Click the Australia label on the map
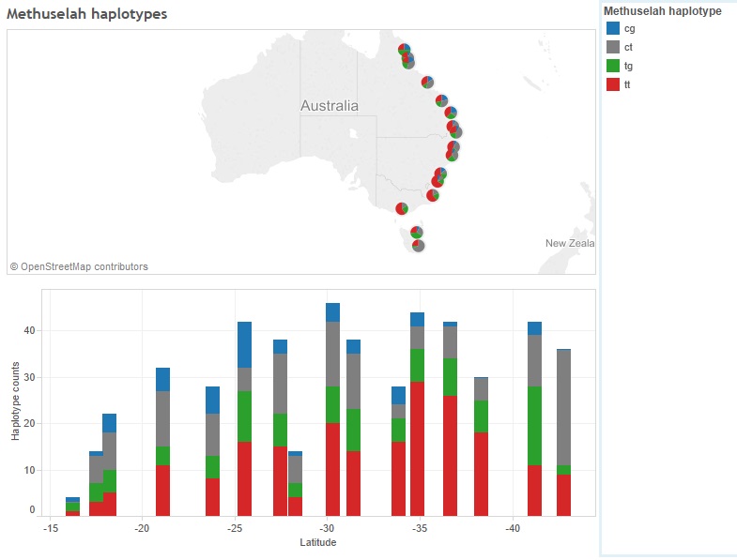 [x=329, y=106]
